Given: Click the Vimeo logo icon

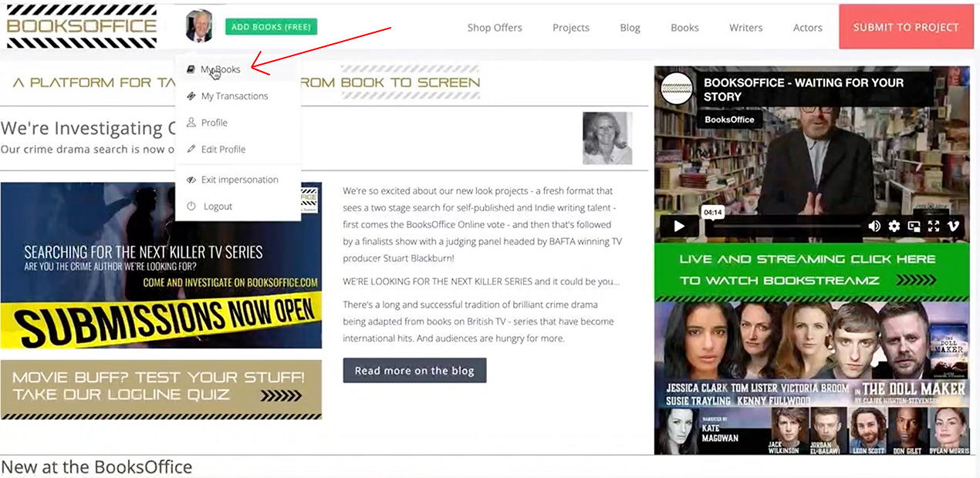Looking at the screenshot, I should [953, 226].
